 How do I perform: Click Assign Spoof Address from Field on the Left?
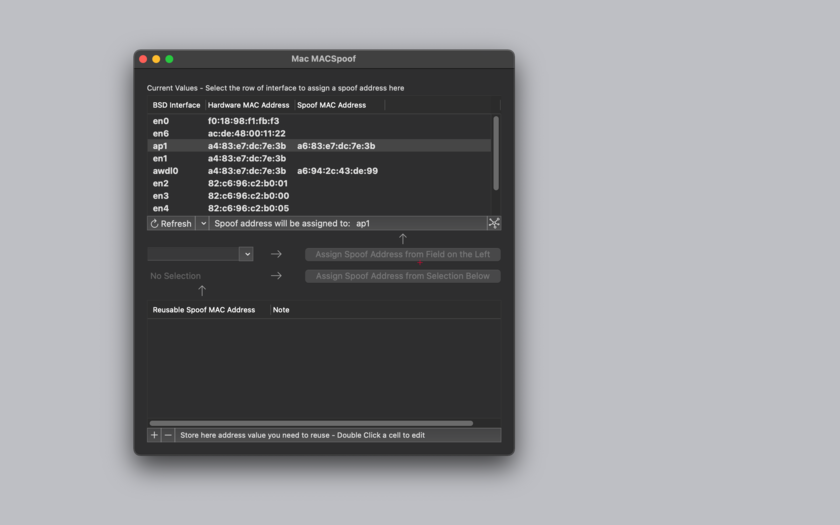click(x=403, y=254)
